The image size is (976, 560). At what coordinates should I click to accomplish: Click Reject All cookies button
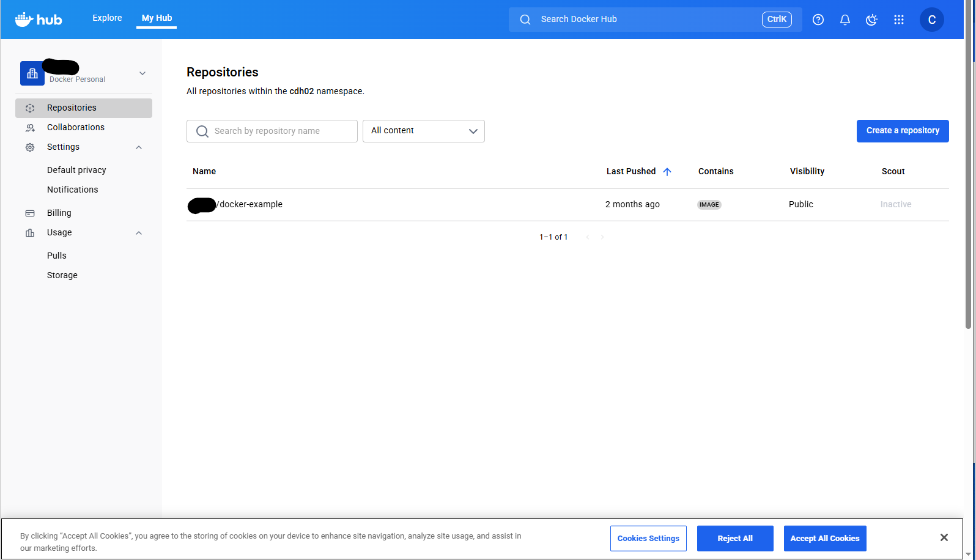click(x=735, y=539)
